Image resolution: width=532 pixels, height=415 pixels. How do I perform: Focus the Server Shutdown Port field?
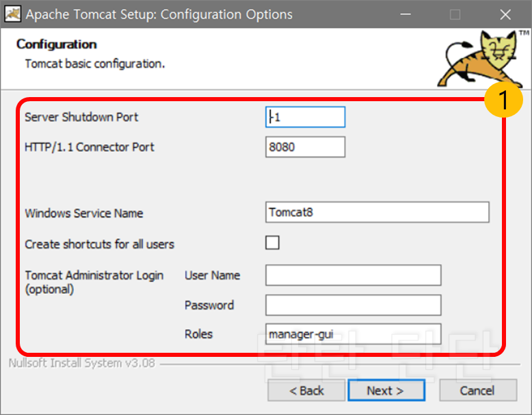[x=306, y=117]
